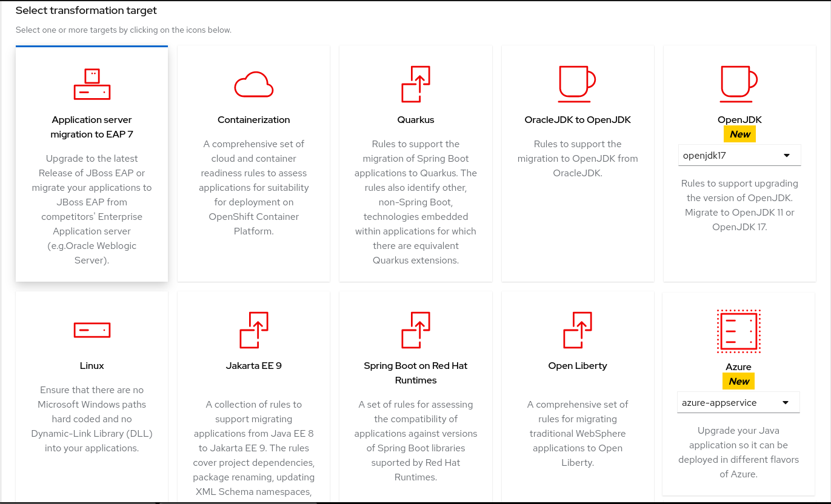Open the openjdk17 version dropdown
This screenshot has height=504, width=831.
point(739,155)
